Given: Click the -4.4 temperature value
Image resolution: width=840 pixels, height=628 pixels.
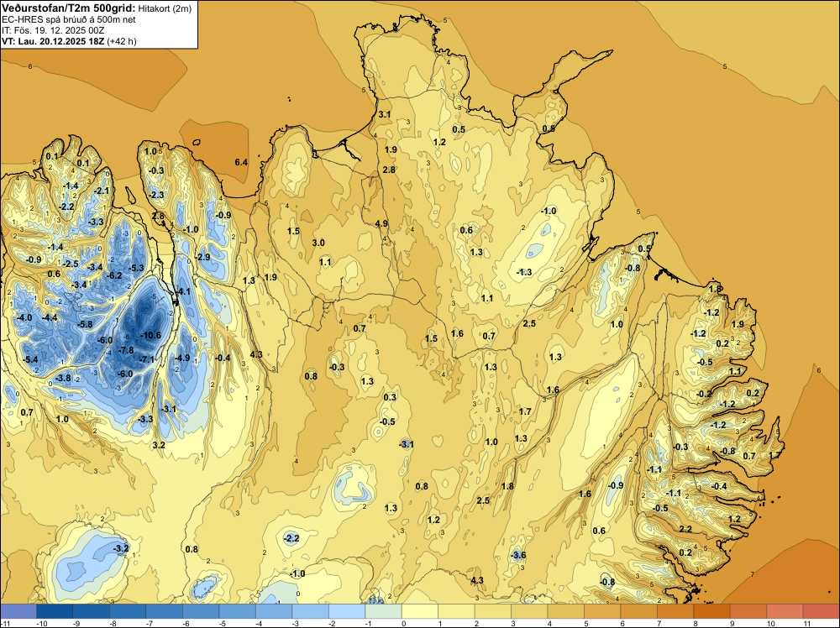Looking at the screenshot, I should point(50,317).
